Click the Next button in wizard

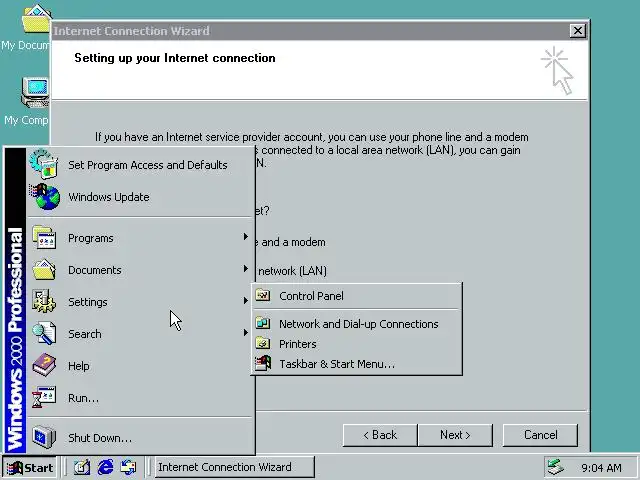[455, 435]
